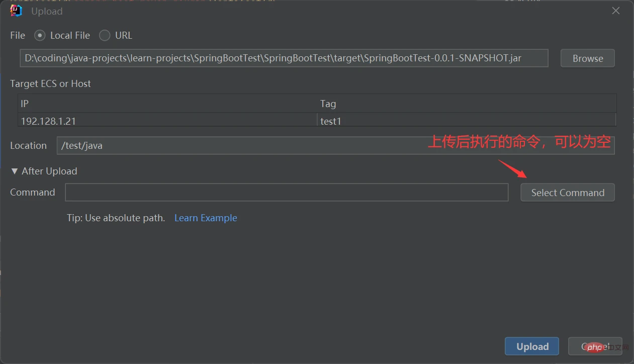Click the IntelliJ IDEA logo in title bar

[x=15, y=11]
